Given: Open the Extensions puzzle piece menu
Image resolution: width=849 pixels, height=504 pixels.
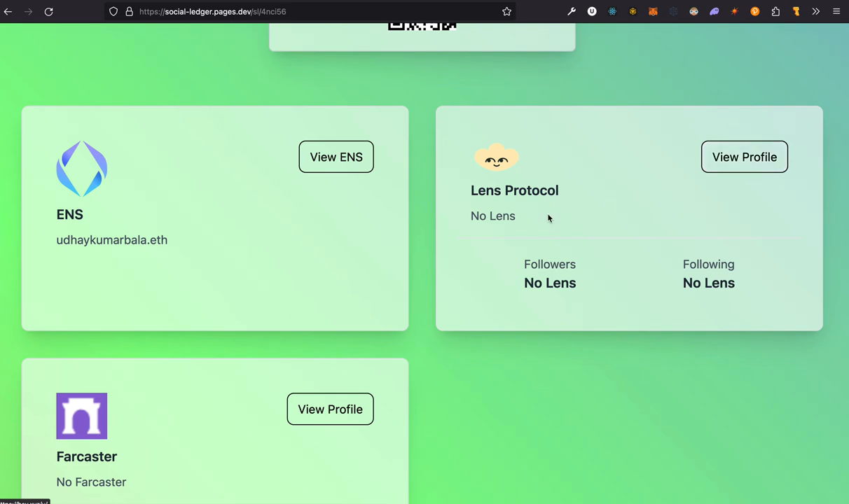Looking at the screenshot, I should [775, 12].
